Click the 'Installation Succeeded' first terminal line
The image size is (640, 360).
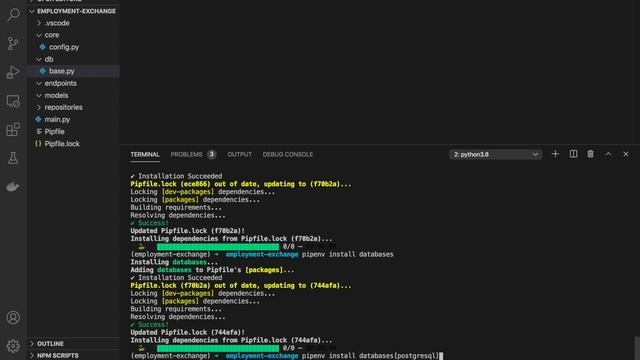(x=176, y=176)
